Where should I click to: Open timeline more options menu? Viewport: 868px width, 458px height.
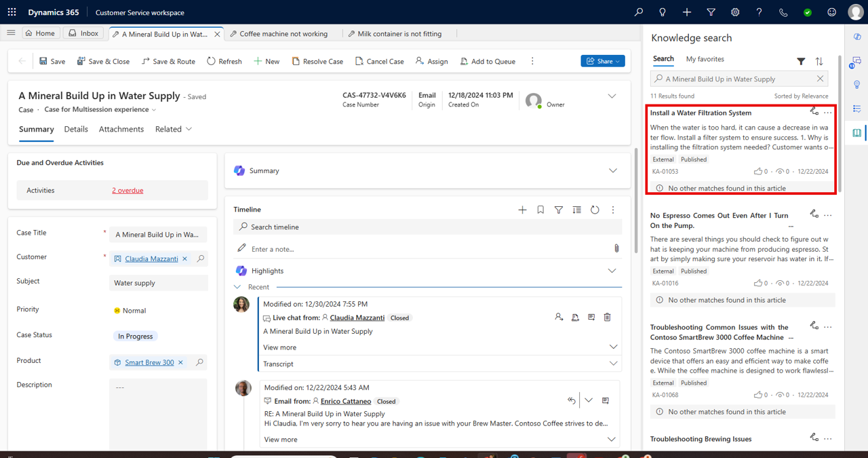pos(613,210)
